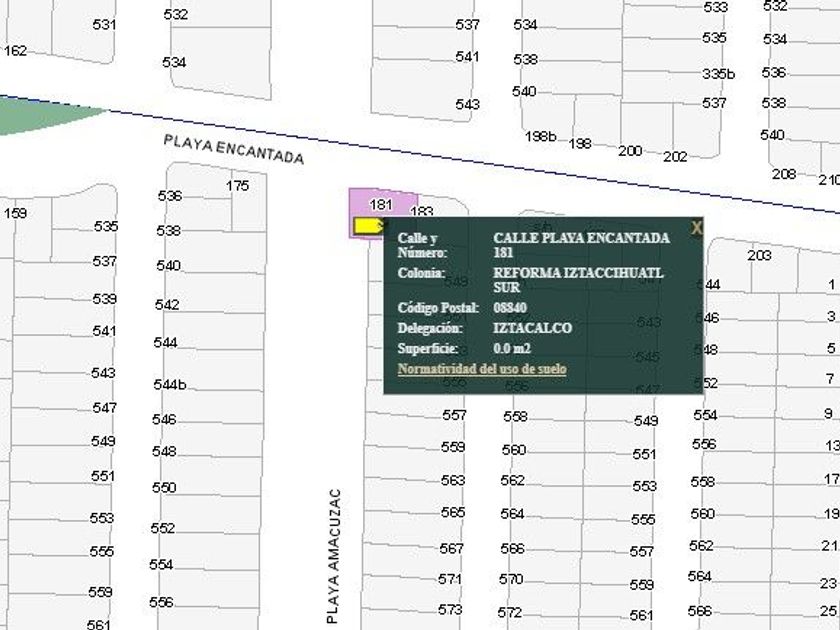The width and height of the screenshot is (840, 630).
Task: Close the parcel info popup
Action: coord(696,229)
